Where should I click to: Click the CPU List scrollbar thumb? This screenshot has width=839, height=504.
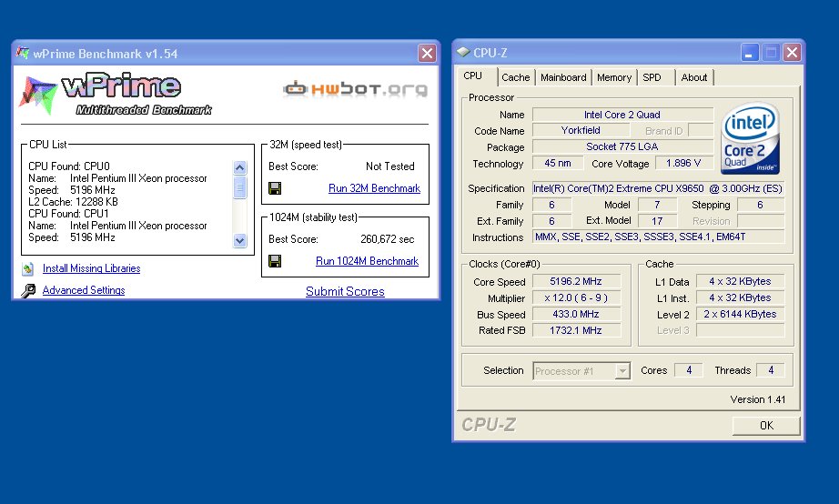(239, 187)
